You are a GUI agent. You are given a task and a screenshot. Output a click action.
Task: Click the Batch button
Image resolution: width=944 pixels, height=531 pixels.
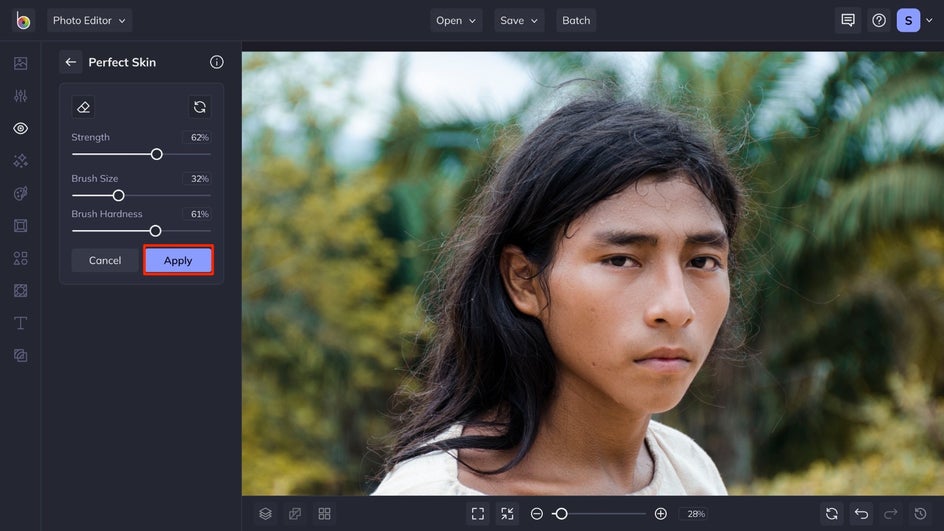(x=576, y=20)
